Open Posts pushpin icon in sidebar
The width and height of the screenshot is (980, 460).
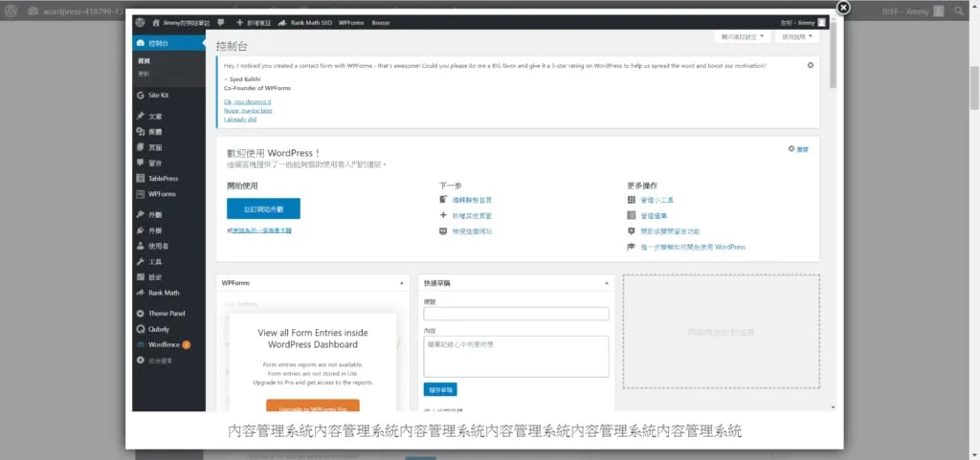coord(140,116)
